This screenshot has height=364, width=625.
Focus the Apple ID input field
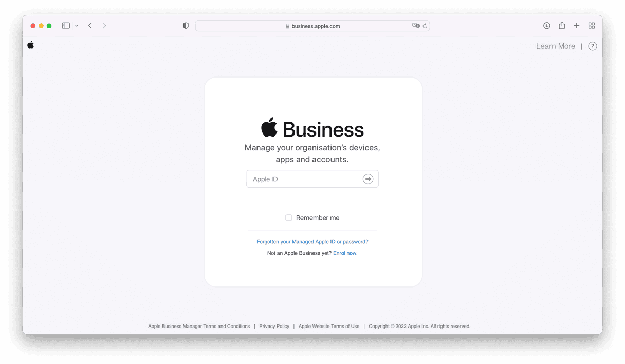point(312,179)
